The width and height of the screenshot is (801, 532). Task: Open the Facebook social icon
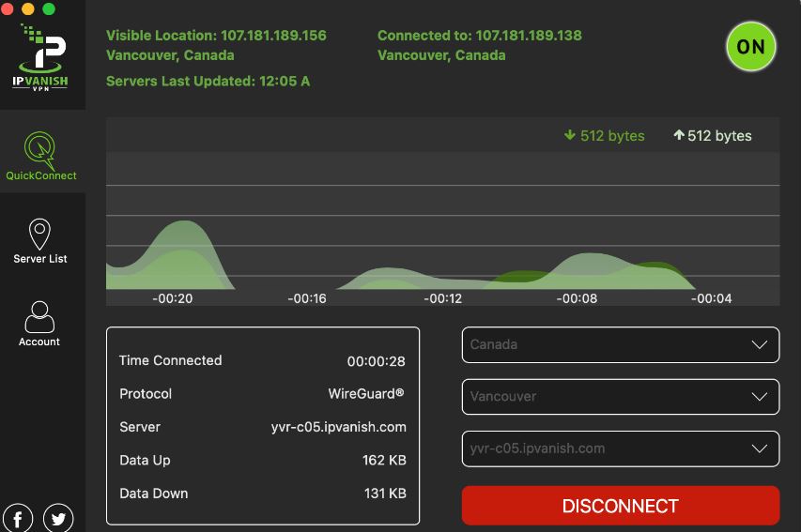click(17, 518)
